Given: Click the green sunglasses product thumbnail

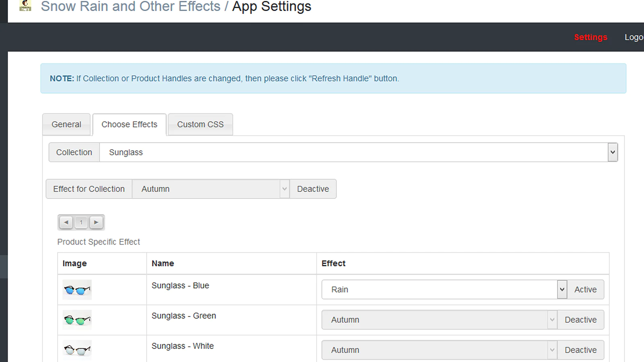Looking at the screenshot, I should click(77, 320).
